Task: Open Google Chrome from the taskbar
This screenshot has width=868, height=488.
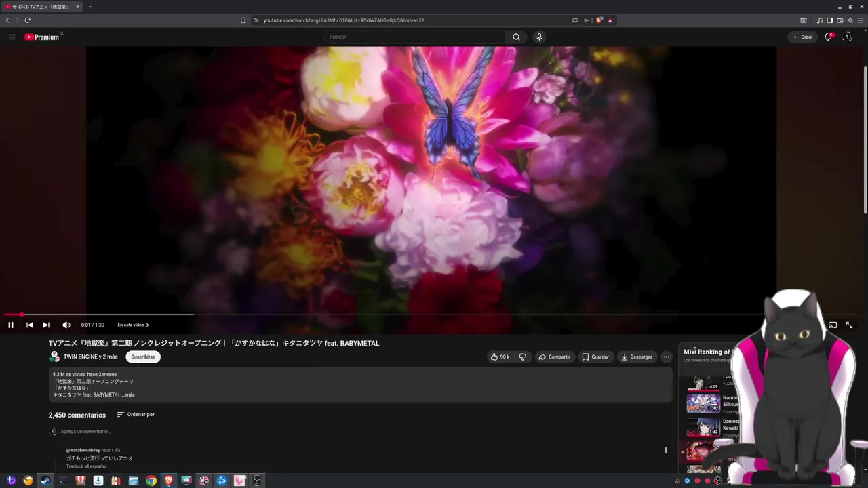Action: pos(151,481)
